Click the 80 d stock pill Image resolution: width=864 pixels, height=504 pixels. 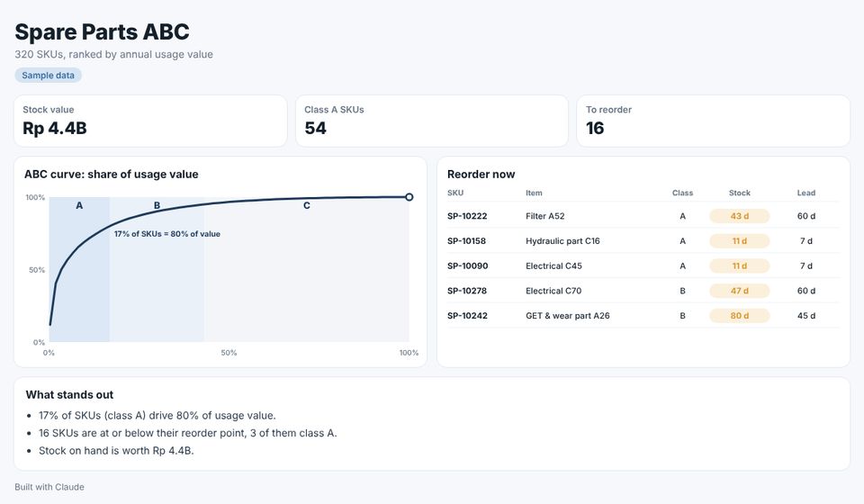click(x=740, y=316)
